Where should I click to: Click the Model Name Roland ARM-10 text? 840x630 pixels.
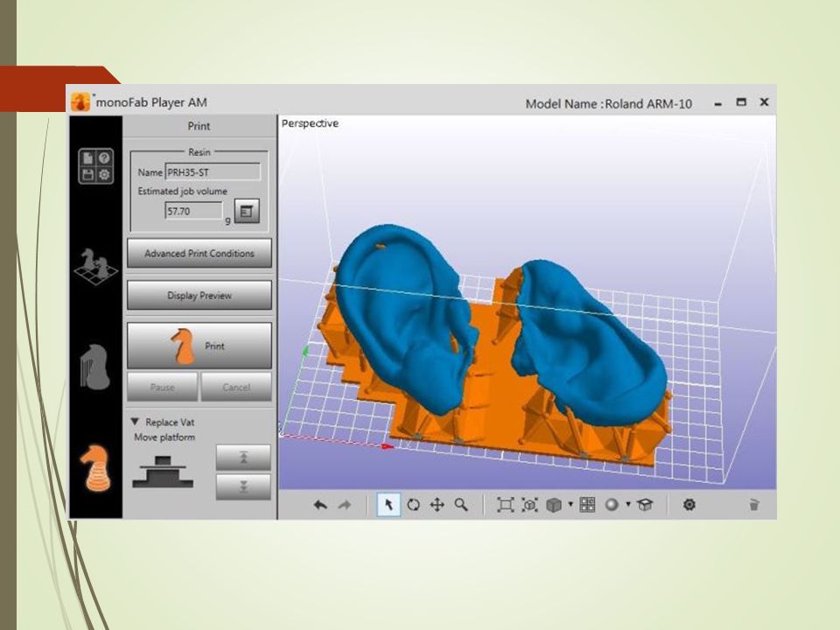[609, 104]
